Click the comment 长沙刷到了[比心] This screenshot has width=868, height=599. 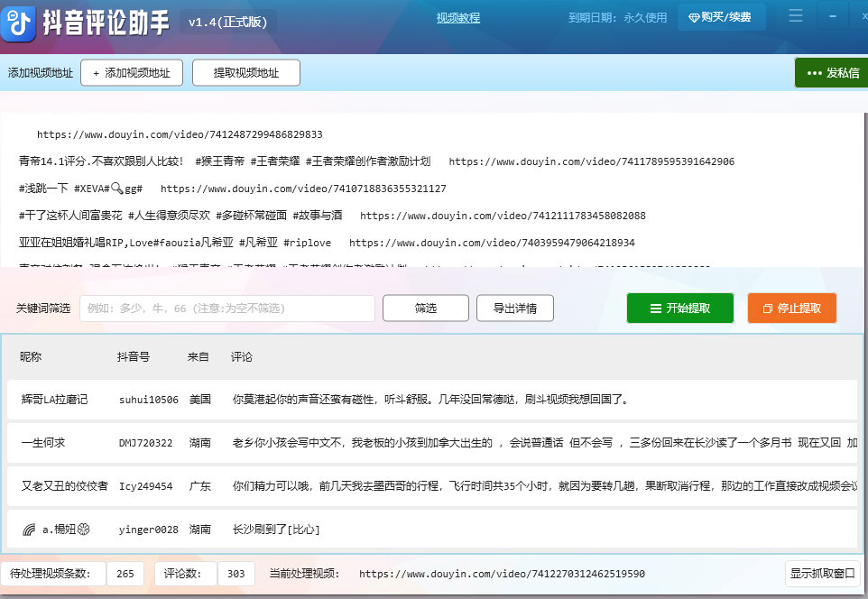point(276,530)
